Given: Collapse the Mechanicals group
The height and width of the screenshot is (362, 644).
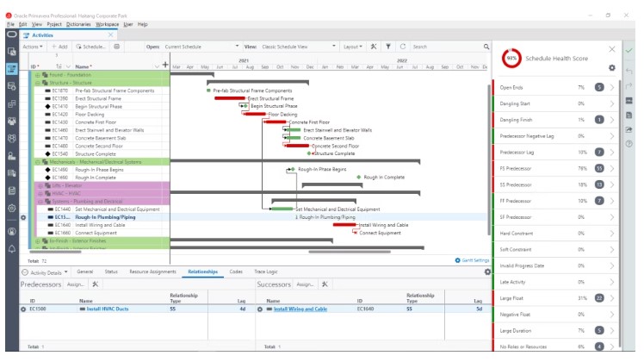Looking at the screenshot, I should [x=37, y=162].
